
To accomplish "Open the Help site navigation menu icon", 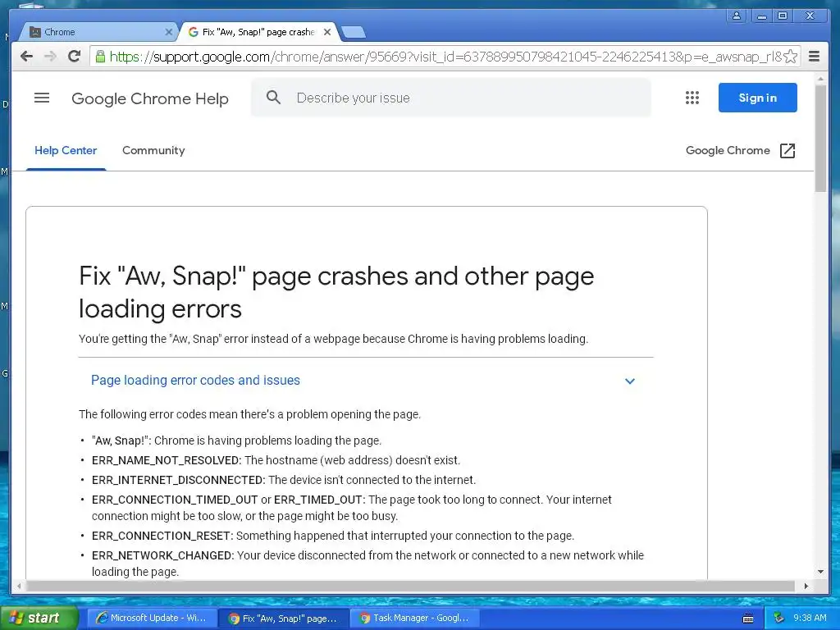I will point(42,98).
